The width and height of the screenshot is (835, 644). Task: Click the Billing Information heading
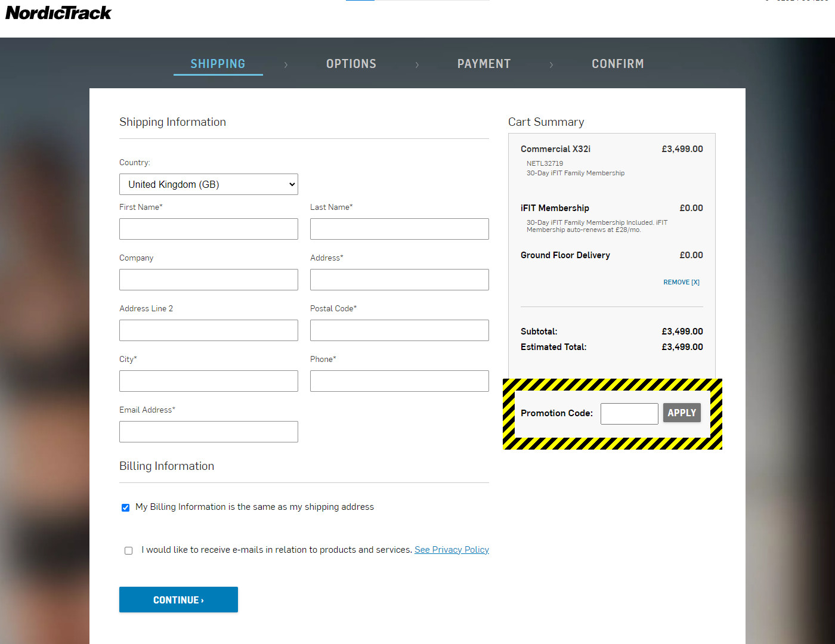[166, 466]
